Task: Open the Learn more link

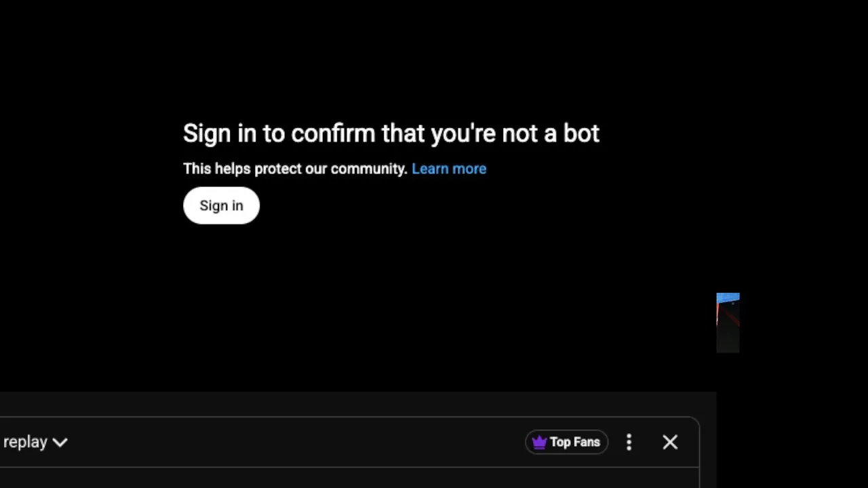Action: point(449,169)
